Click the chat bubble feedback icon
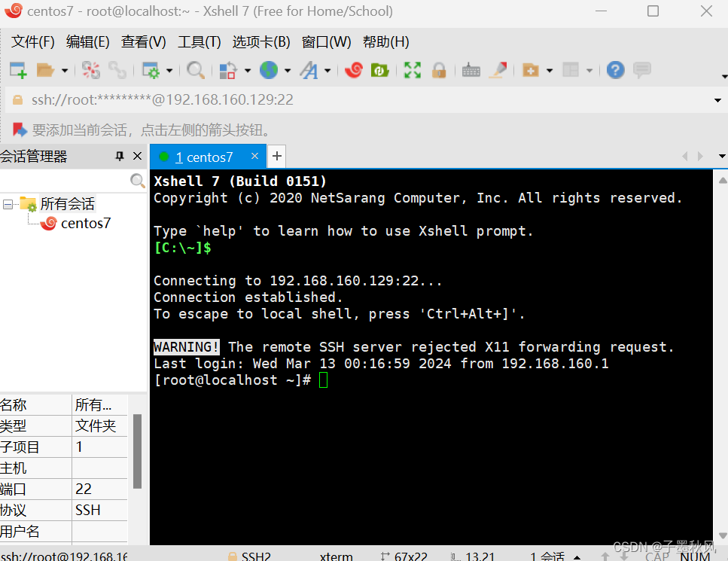The width and height of the screenshot is (728, 561). (642, 71)
